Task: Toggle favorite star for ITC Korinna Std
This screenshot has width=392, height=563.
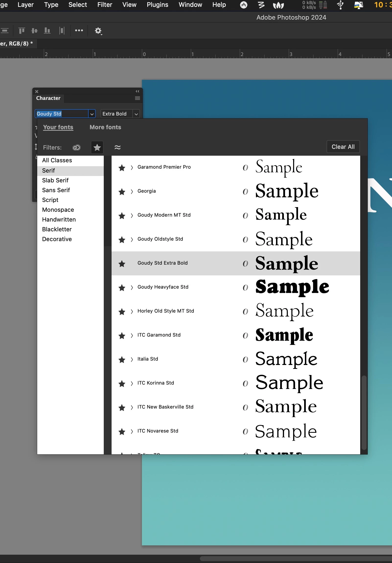Action: tap(122, 384)
